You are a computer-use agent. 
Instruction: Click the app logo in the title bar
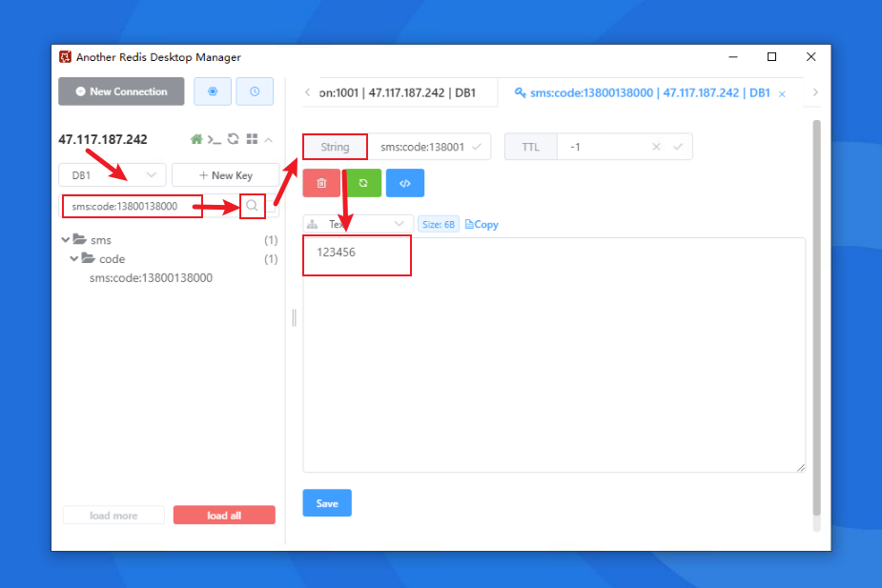65,57
